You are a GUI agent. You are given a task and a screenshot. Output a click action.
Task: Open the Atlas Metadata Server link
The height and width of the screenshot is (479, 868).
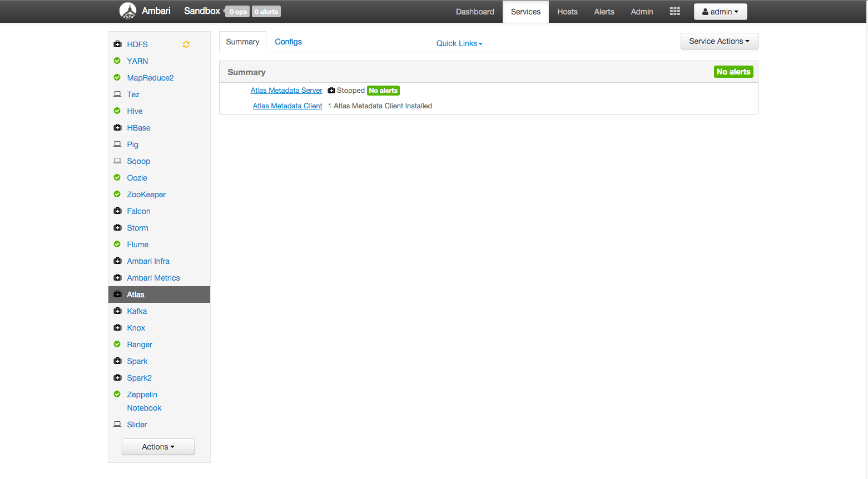pyautogui.click(x=286, y=91)
